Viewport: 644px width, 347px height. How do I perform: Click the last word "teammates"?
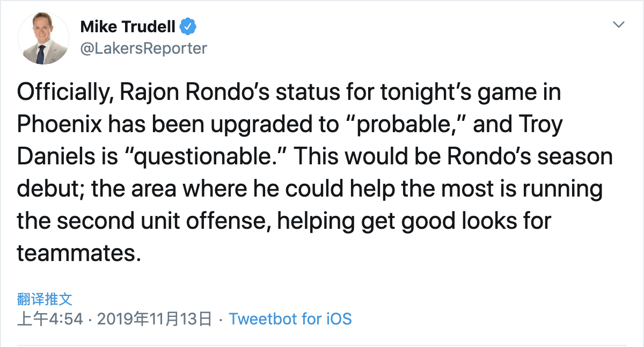(x=78, y=253)
